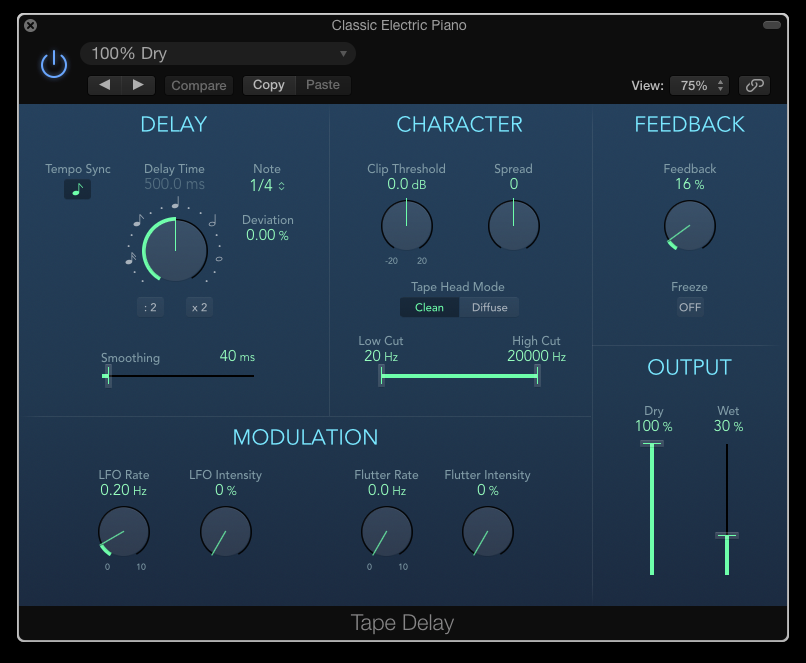The image size is (806, 663).
Task: Toggle the Freeze OFF button
Action: click(x=690, y=307)
